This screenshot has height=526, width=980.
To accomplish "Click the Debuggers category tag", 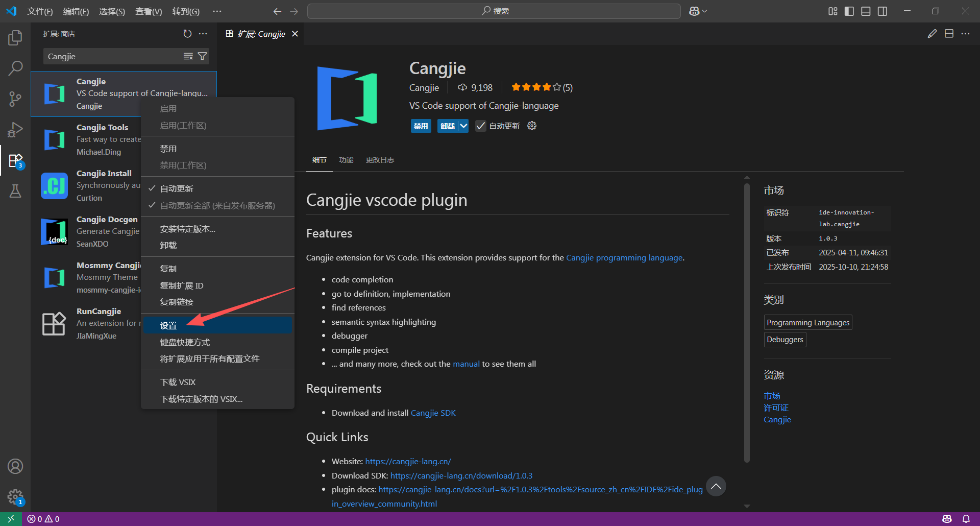I will [x=785, y=340].
